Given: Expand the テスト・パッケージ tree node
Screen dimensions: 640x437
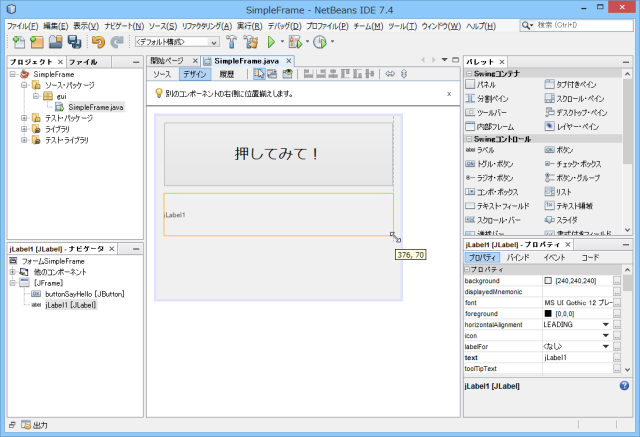Looking at the screenshot, I should point(24,118).
